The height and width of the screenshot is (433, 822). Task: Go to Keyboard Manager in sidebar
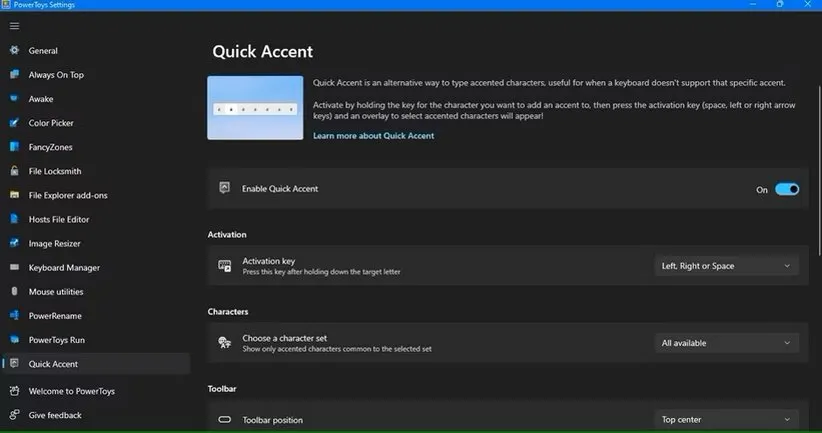[64, 268]
